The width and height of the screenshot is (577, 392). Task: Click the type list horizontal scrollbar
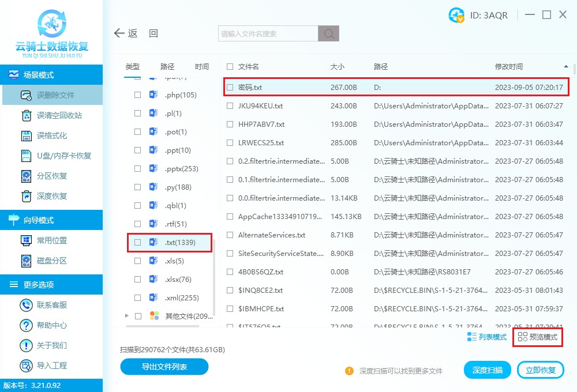162,326
